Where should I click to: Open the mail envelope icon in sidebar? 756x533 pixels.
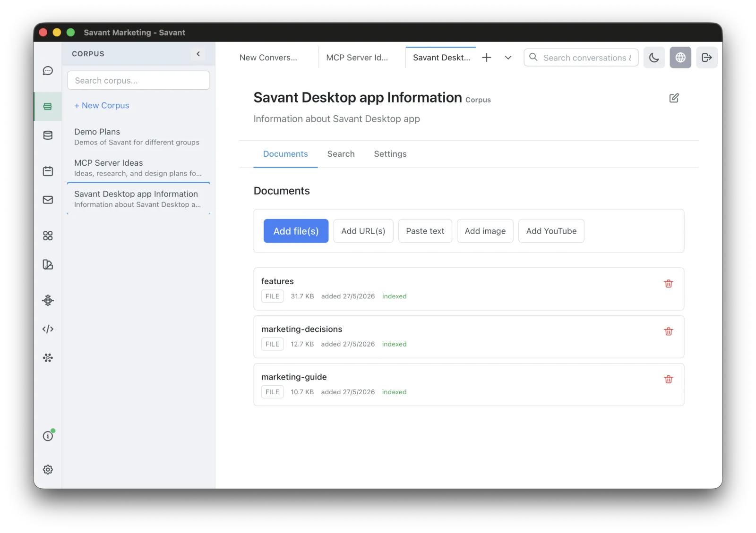pos(48,200)
